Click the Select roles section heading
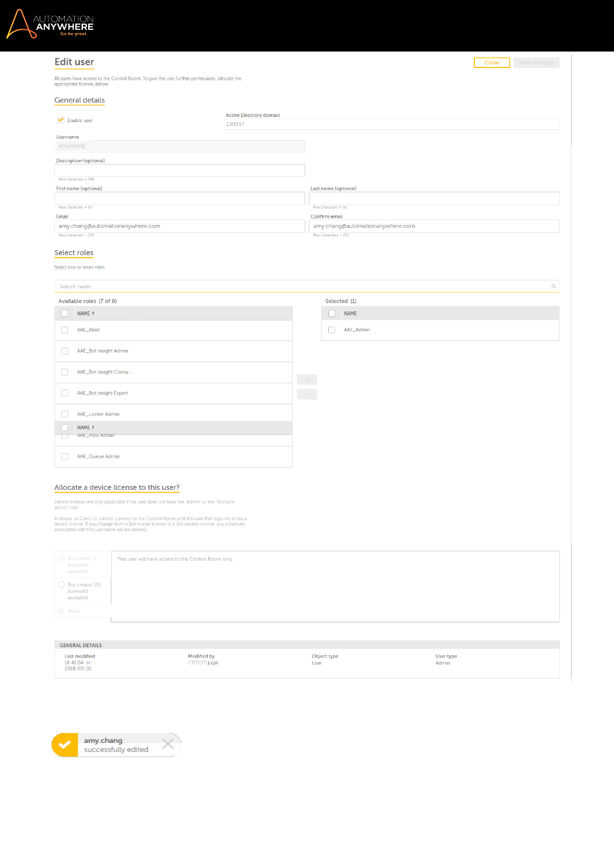Image resolution: width=614 pixels, height=868 pixels. [74, 253]
